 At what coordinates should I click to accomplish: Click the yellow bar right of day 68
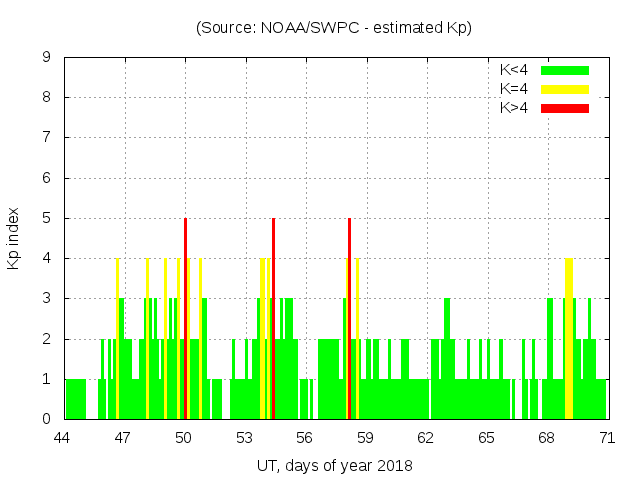click(569, 340)
